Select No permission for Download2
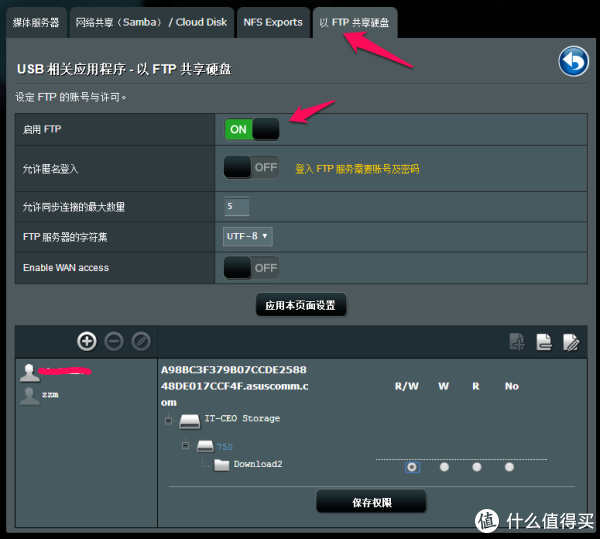The height and width of the screenshot is (539, 600). pos(509,467)
